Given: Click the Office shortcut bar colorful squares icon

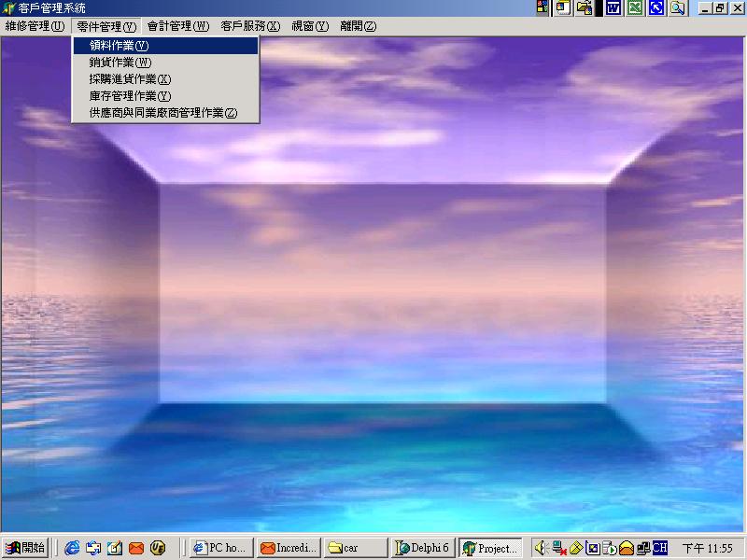Looking at the screenshot, I should tap(543, 7).
